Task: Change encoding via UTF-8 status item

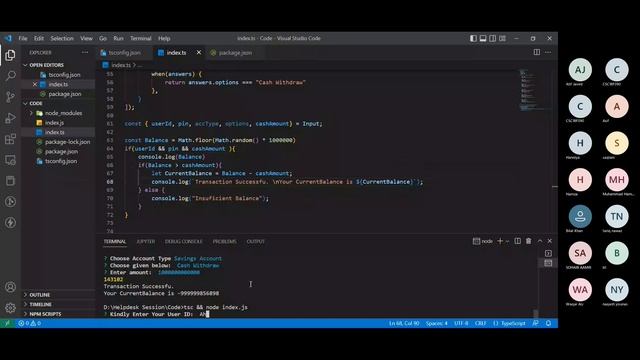Action: [461, 323]
